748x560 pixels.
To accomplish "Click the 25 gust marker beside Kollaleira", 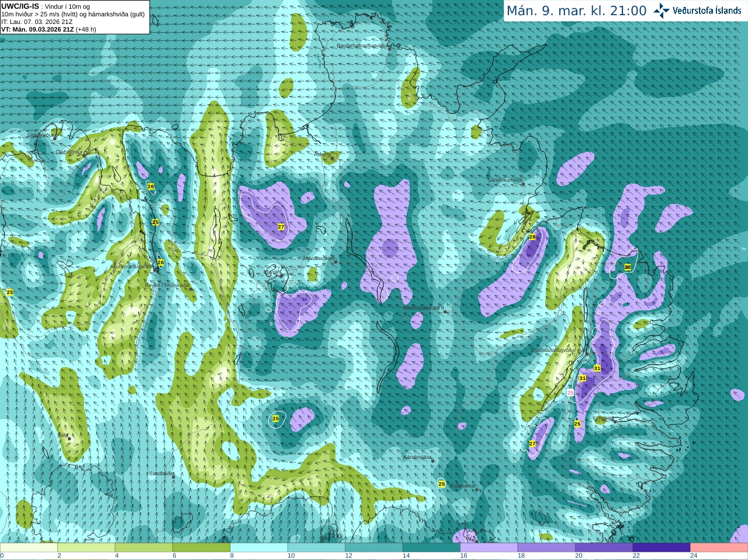I will 577,424.
